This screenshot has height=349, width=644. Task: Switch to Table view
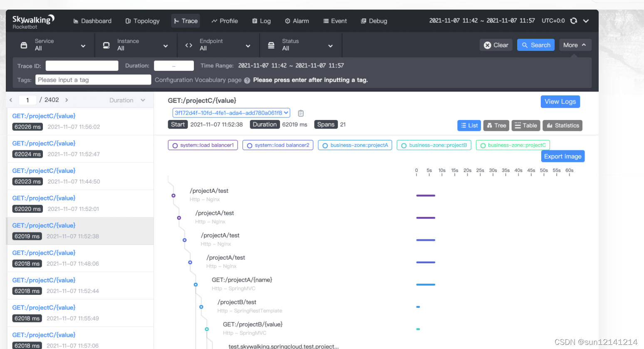[526, 125]
